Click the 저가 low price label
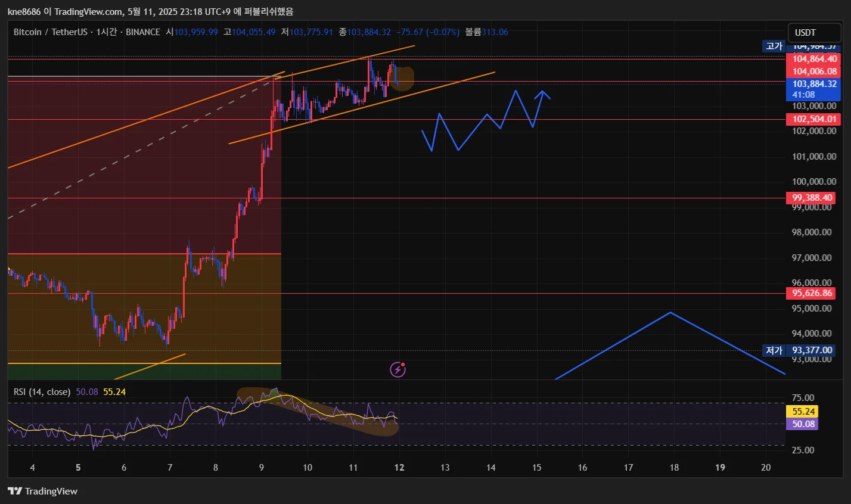851x504 pixels. coord(774,350)
